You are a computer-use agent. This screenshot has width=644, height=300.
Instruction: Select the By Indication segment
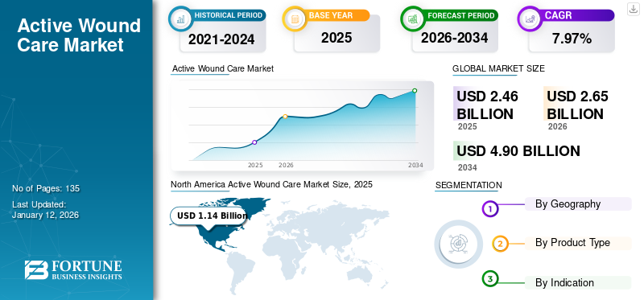pos(578,283)
